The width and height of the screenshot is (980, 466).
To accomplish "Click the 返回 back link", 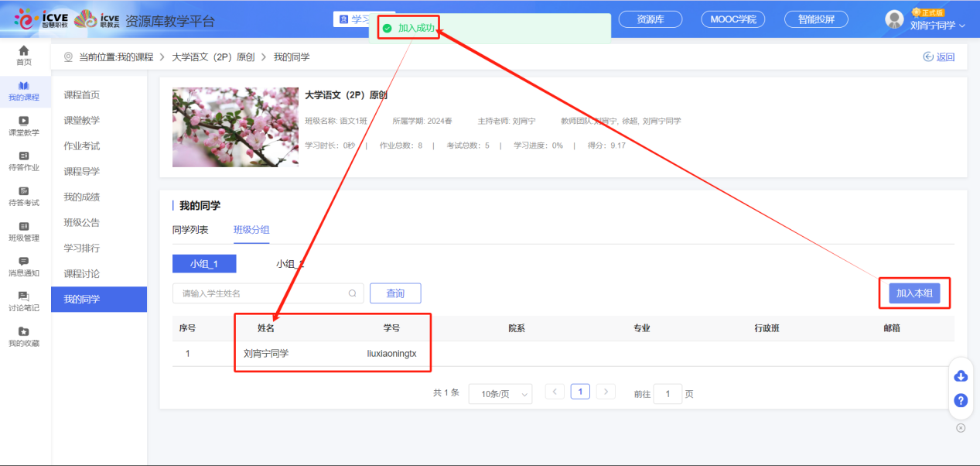I will 939,57.
